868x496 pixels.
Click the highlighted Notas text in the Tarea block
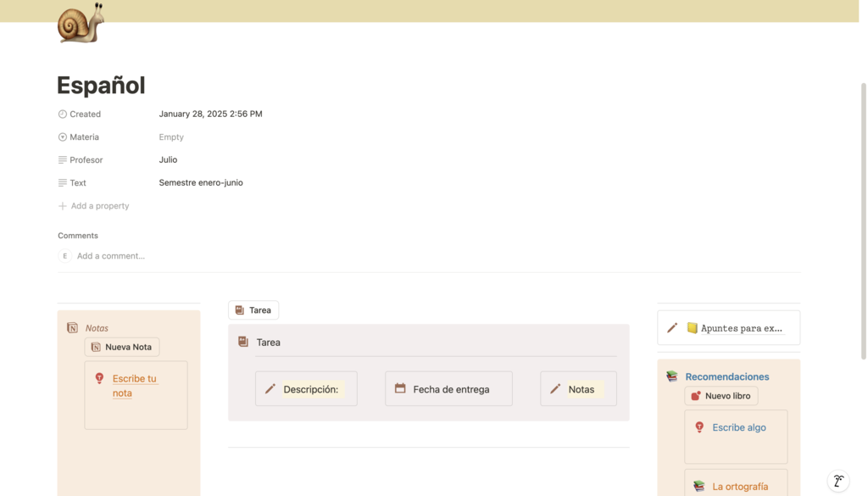581,389
